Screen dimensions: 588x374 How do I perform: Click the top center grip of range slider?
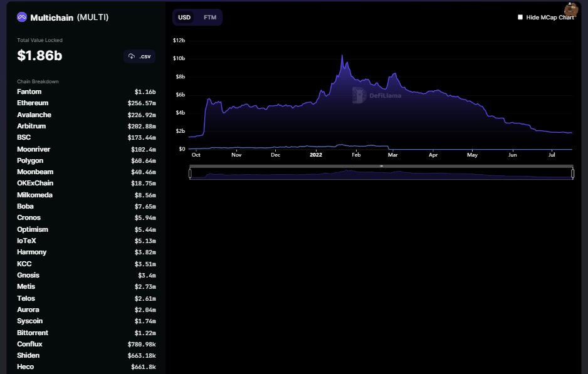381,166
